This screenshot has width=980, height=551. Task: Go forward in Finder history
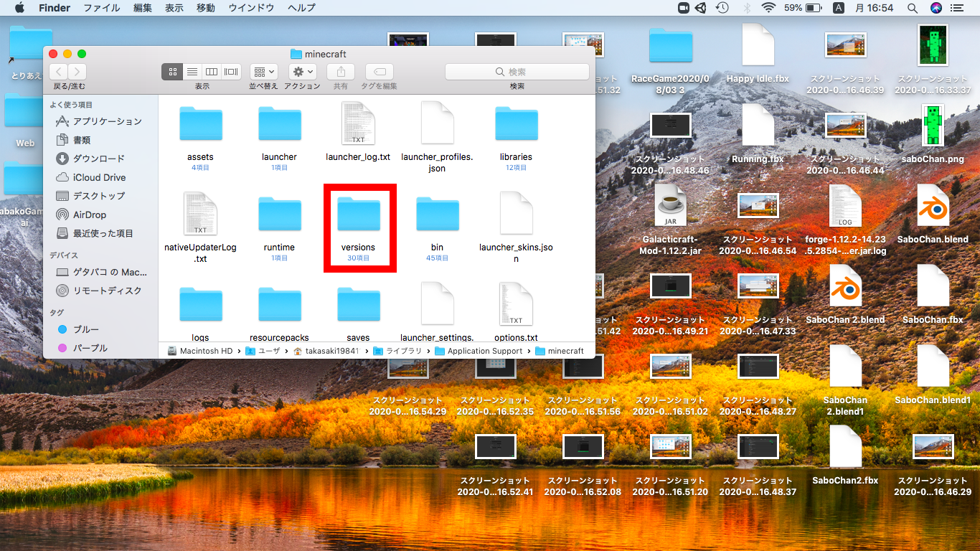click(x=77, y=72)
